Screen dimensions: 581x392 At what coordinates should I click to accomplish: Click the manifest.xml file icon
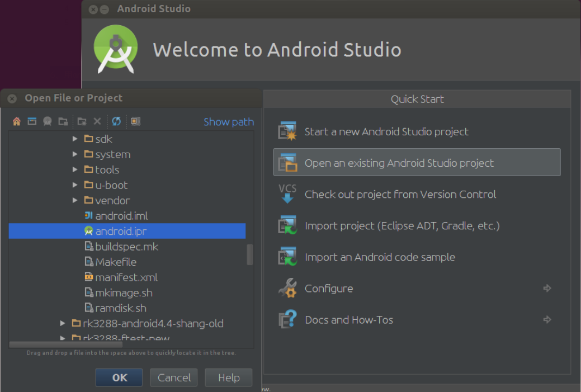pos(88,277)
